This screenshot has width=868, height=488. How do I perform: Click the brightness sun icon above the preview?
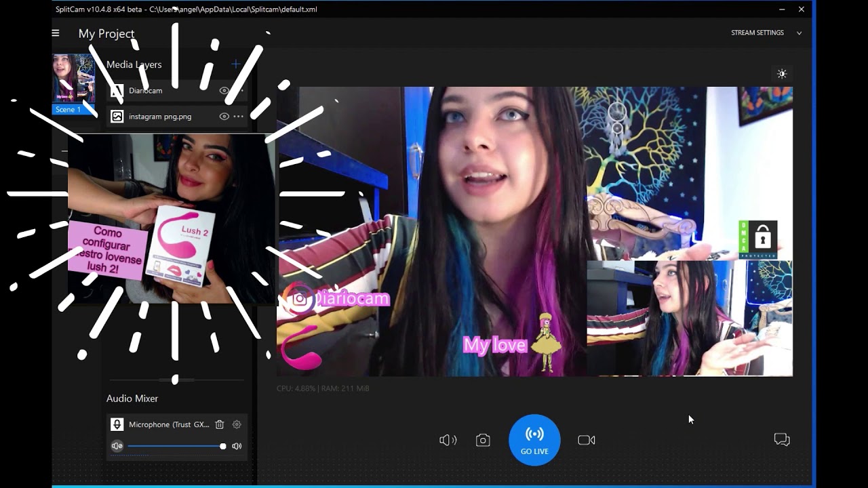coord(782,74)
